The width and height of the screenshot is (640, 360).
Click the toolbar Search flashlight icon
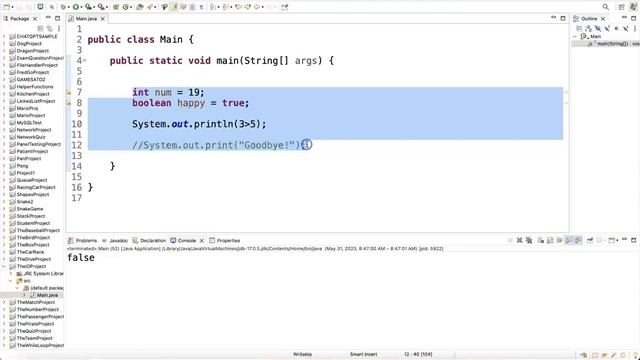[150, 7]
